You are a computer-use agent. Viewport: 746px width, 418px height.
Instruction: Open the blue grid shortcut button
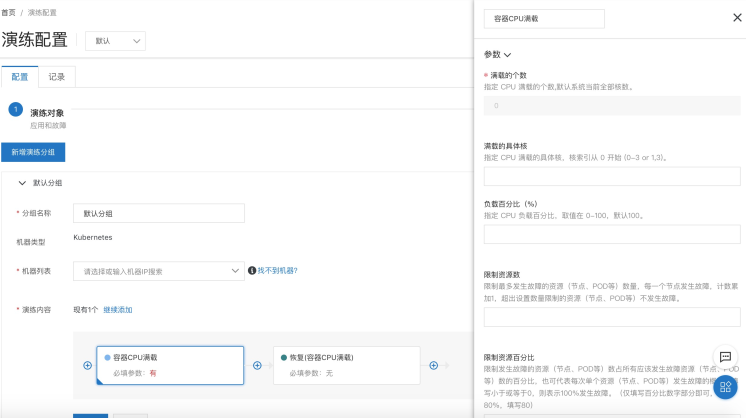(x=725, y=387)
